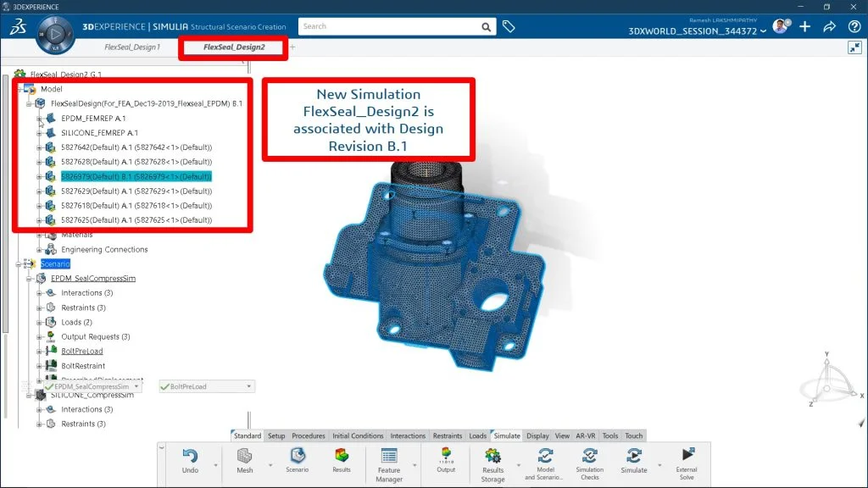The height and width of the screenshot is (488, 868).
Task: Open the Procedures toolbar tab
Action: 309,436
